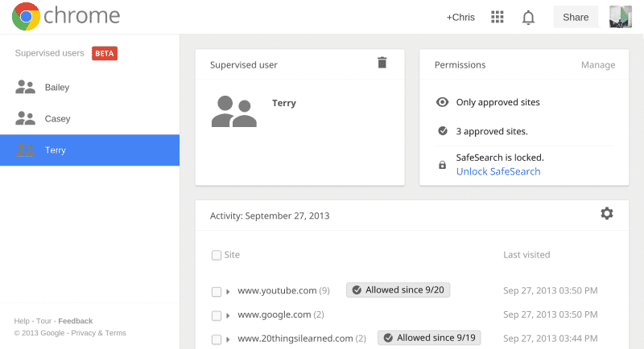The height and width of the screenshot is (349, 644).
Task: Click the SafeSearch lock icon
Action: point(442,165)
